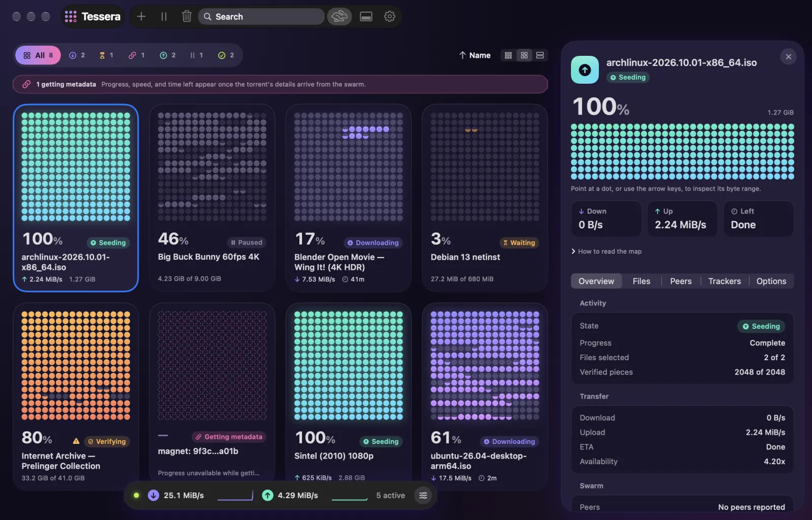Filter by paused torrents icon
Viewport: 812px width, 520px height.
196,55
